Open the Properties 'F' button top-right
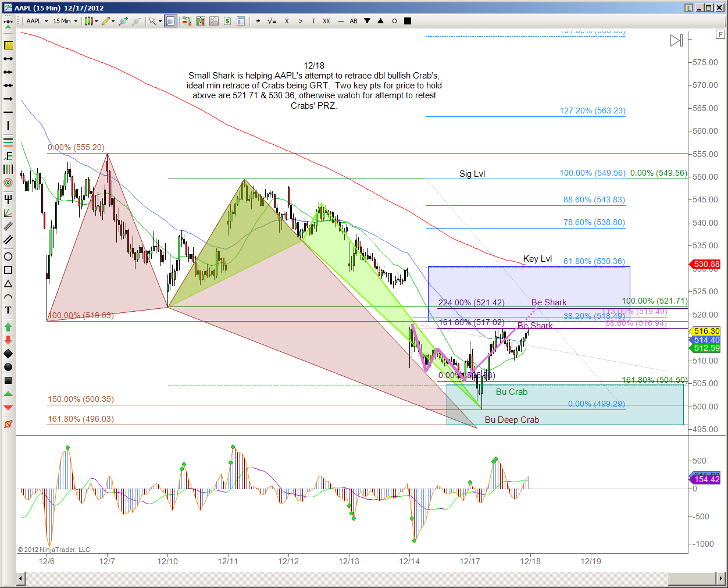Viewport: 728px width, 588px height. pos(720,35)
